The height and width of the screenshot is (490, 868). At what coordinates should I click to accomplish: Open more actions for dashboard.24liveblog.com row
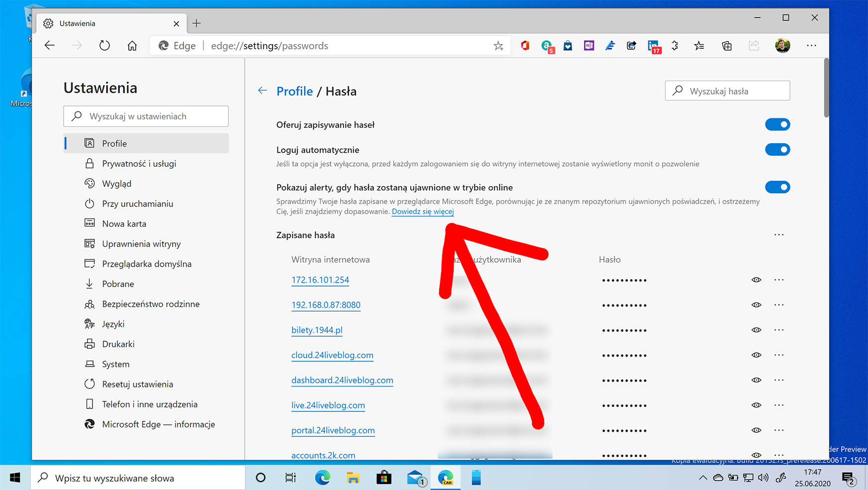779,380
